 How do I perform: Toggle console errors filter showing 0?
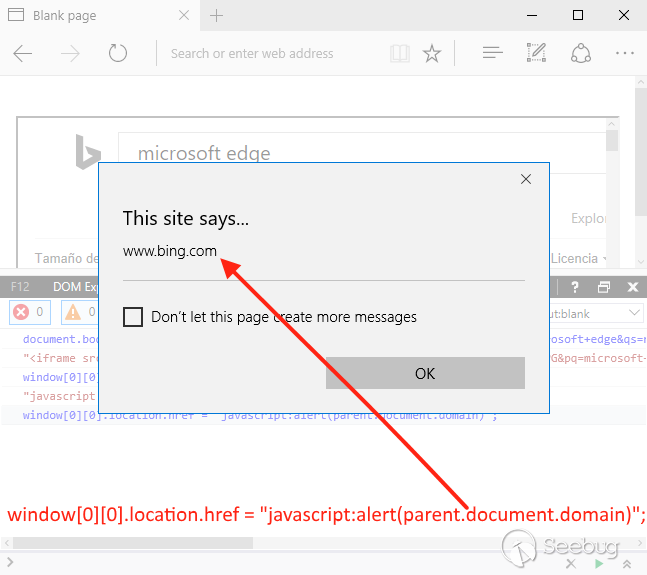30,312
